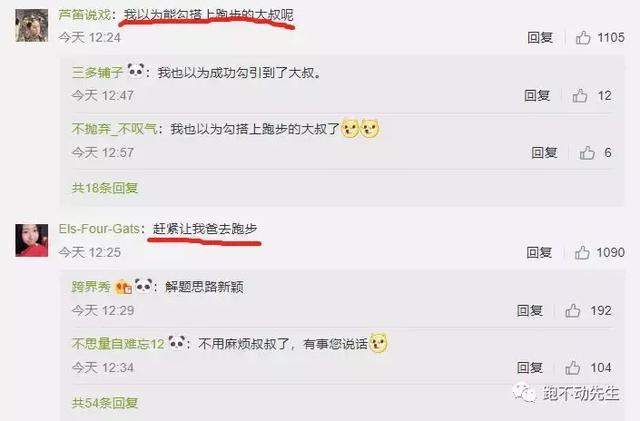The image size is (640, 421).
Task: Like the reply with 104 likes
Action: pos(572,368)
